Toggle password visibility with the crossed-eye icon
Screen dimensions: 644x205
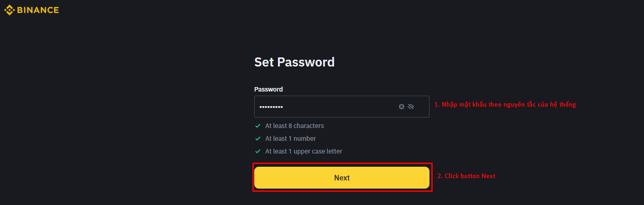[x=411, y=107]
